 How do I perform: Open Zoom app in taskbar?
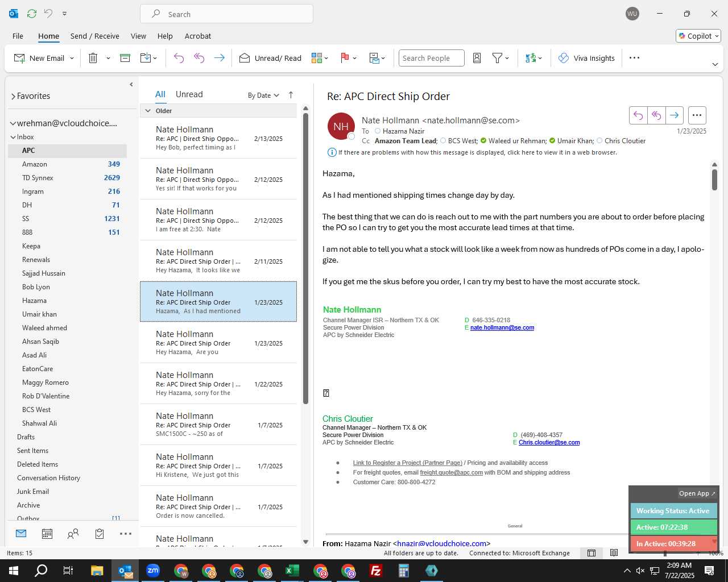[x=153, y=571]
